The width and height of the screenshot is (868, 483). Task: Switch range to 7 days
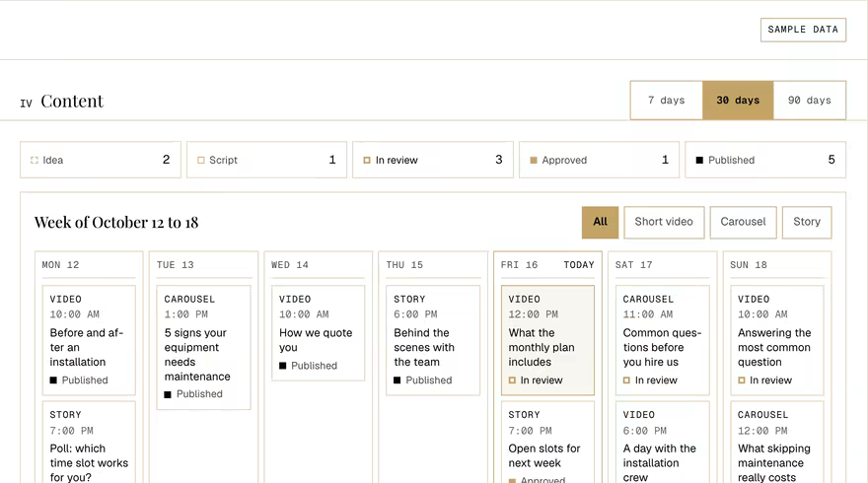click(667, 101)
